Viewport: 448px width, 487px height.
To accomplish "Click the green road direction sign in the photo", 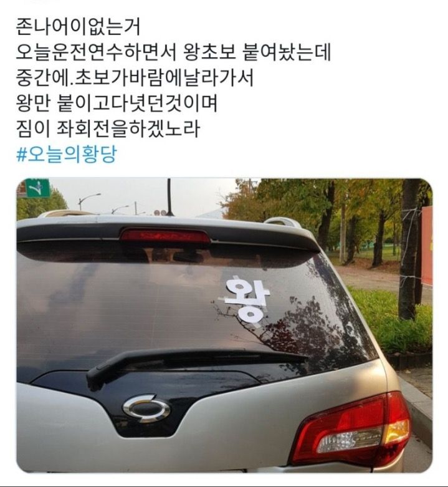I will 37,188.
